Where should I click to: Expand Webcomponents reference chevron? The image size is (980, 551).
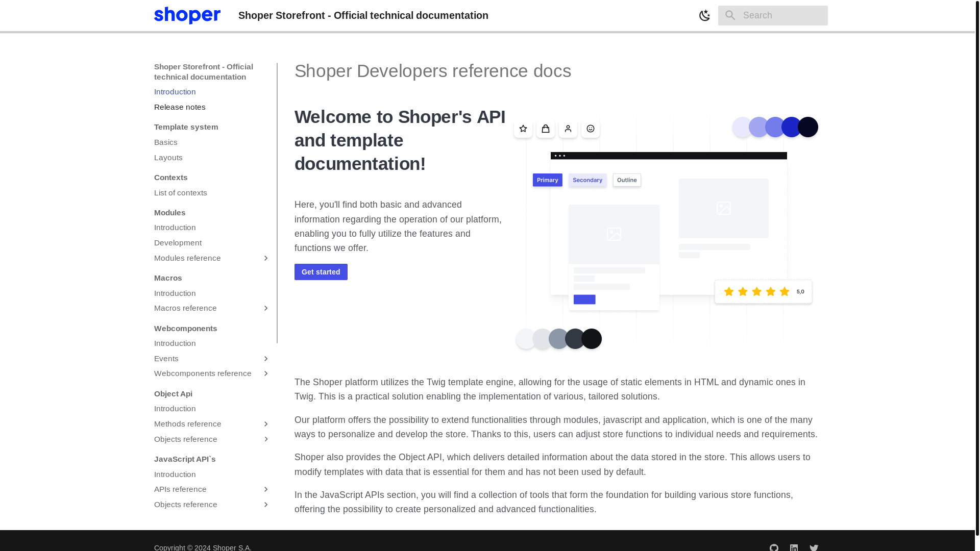pos(265,373)
